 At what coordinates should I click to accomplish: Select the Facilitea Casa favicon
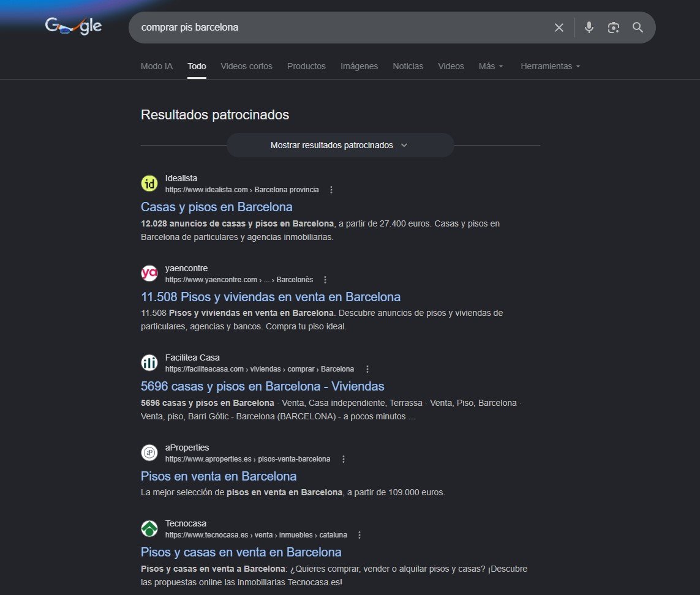[149, 362]
